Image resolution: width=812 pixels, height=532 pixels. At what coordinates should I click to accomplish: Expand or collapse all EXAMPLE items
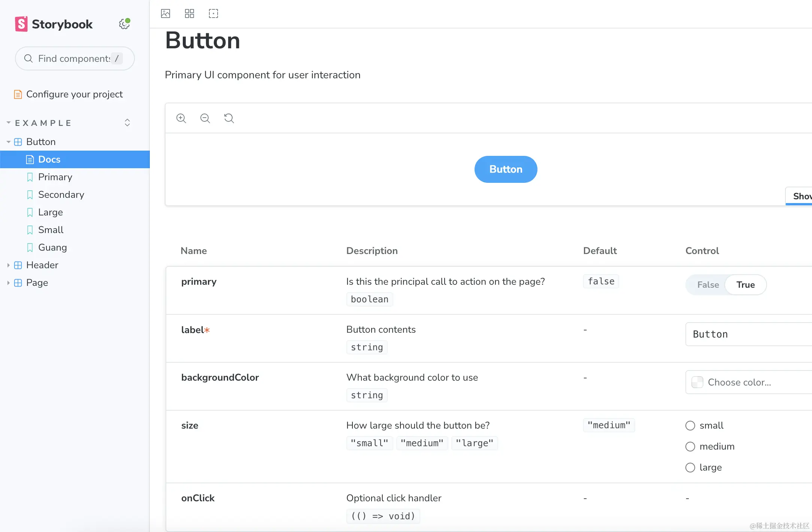point(127,123)
